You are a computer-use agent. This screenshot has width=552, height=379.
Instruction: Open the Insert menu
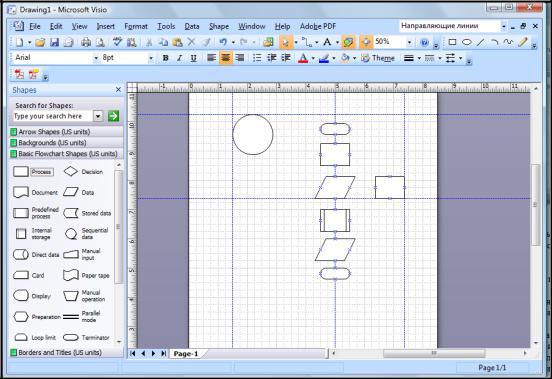(106, 26)
